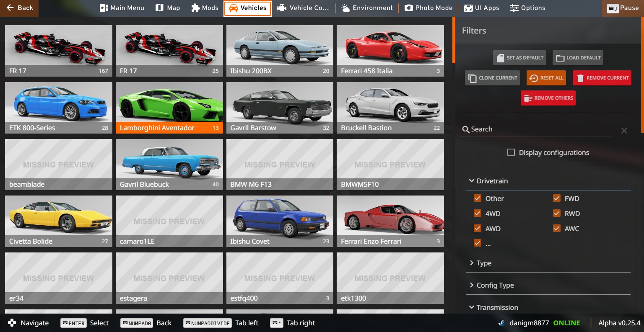Open the Photo Mode tab
644x332 pixels.
coord(428,8)
